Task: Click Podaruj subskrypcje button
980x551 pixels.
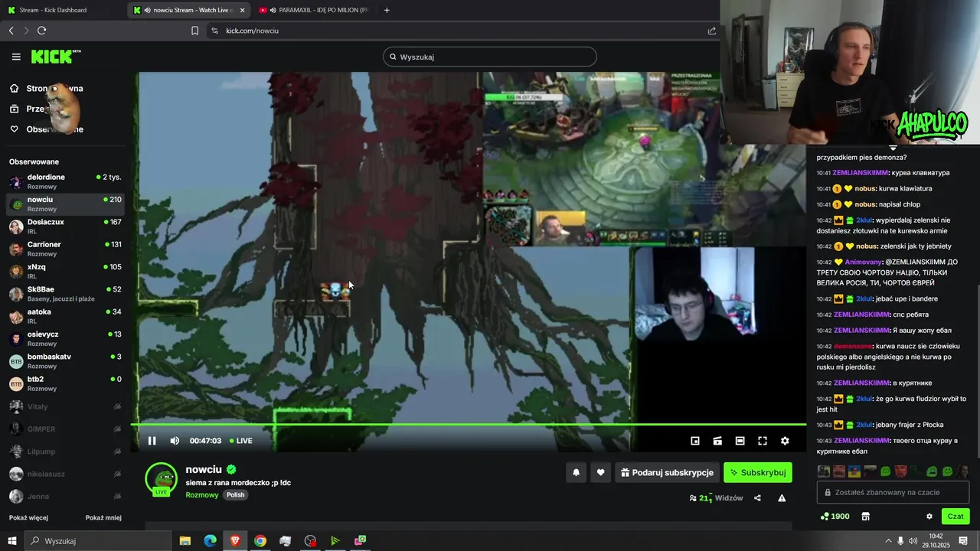Action: coord(667,473)
